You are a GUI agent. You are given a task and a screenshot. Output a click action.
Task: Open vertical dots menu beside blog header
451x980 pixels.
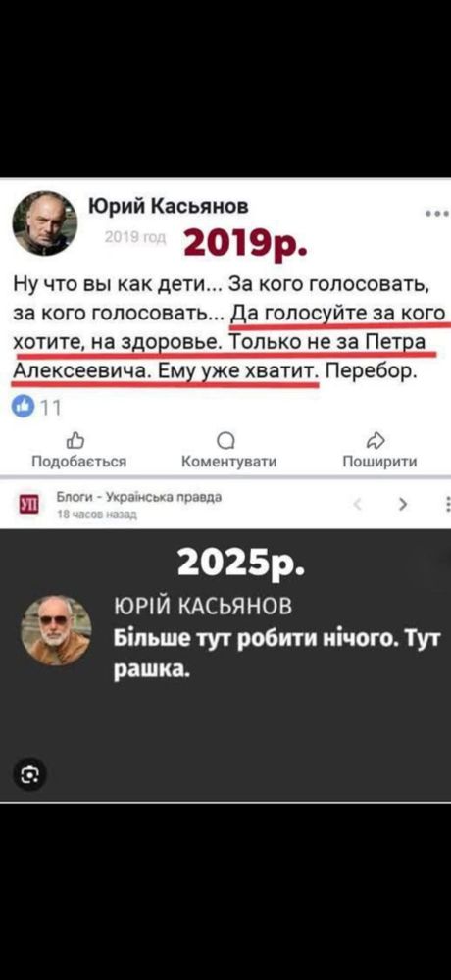tap(447, 504)
